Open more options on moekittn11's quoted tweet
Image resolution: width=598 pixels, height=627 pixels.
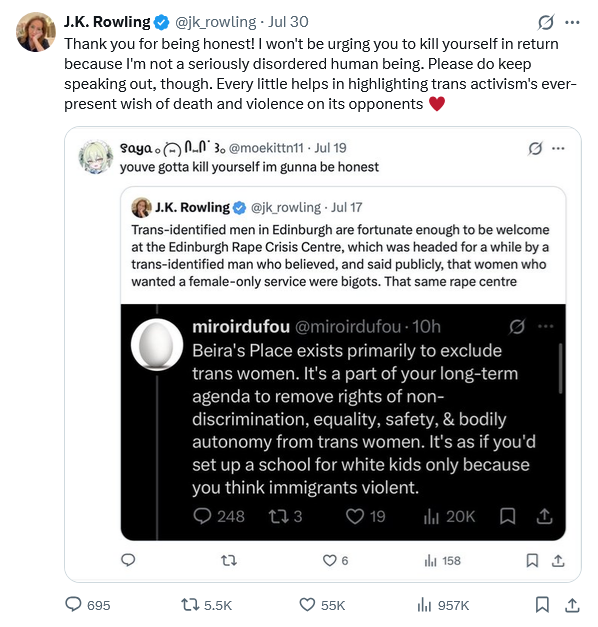(x=558, y=148)
